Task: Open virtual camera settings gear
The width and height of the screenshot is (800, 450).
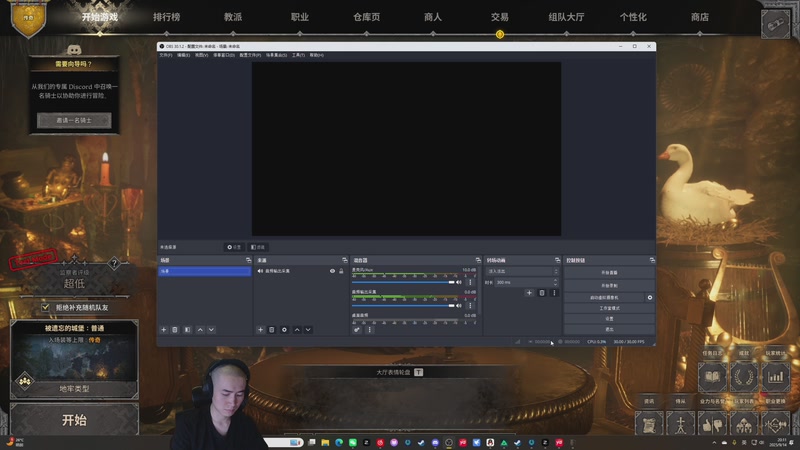Action: 649,297
